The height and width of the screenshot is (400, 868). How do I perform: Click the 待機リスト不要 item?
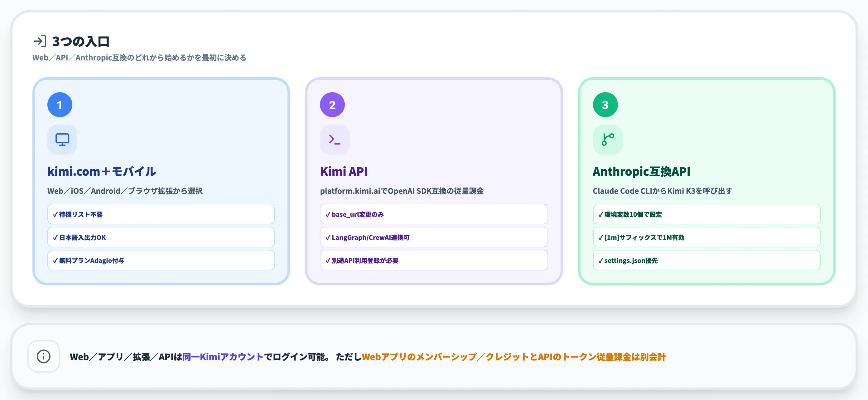pyautogui.click(x=161, y=214)
